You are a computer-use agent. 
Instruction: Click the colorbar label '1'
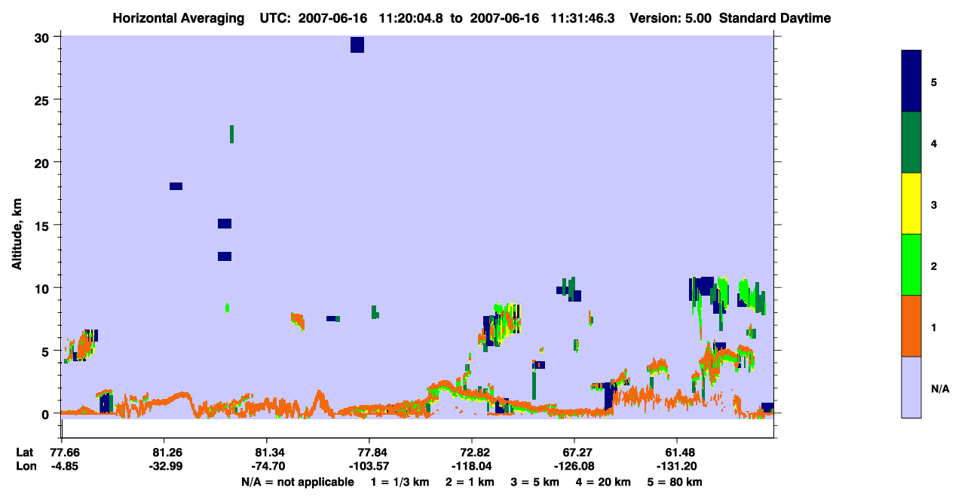point(934,327)
